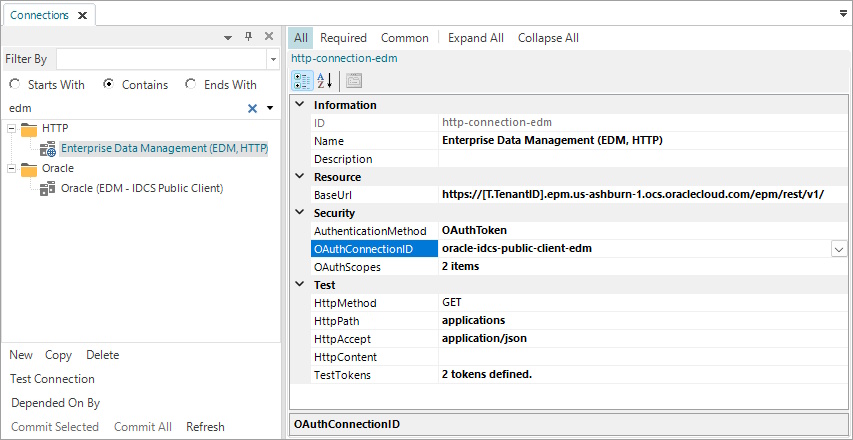The width and height of the screenshot is (853, 440).
Task: Click the empty Description value field
Action: coord(643,159)
